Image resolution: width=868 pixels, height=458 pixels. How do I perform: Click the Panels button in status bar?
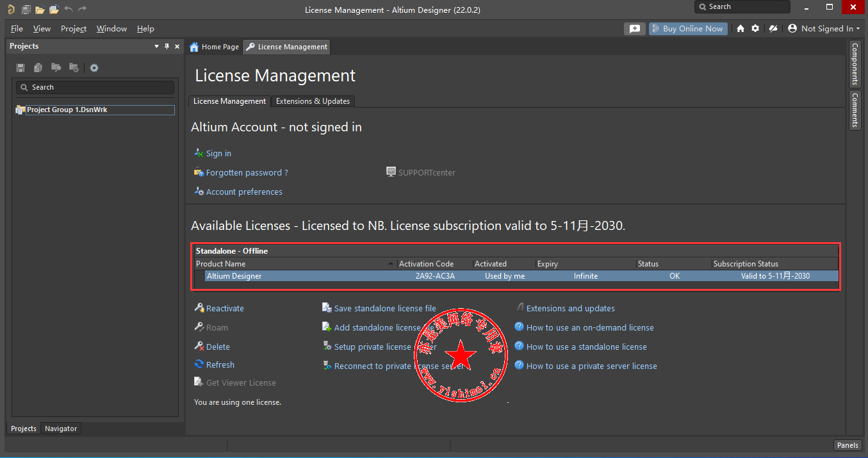coord(847,445)
